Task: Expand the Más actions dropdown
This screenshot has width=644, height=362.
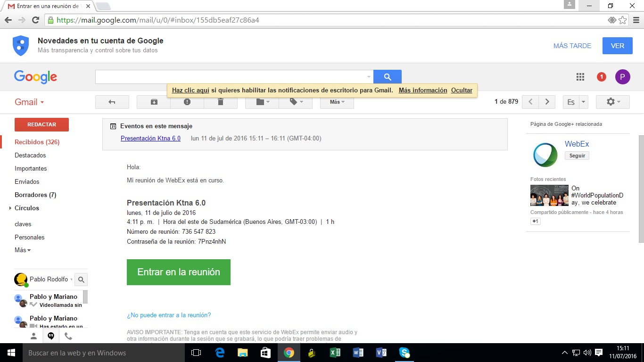Action: [337, 102]
